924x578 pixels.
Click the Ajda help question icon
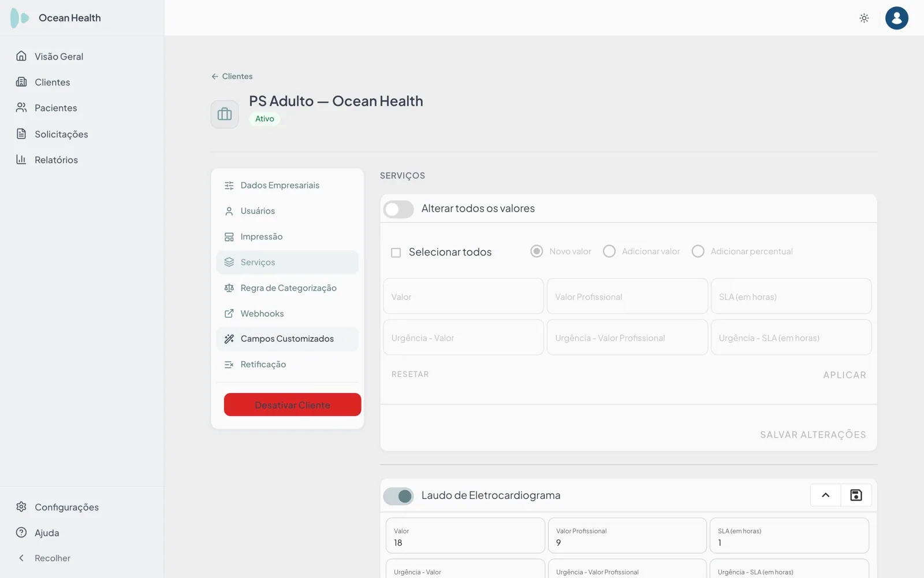21,532
